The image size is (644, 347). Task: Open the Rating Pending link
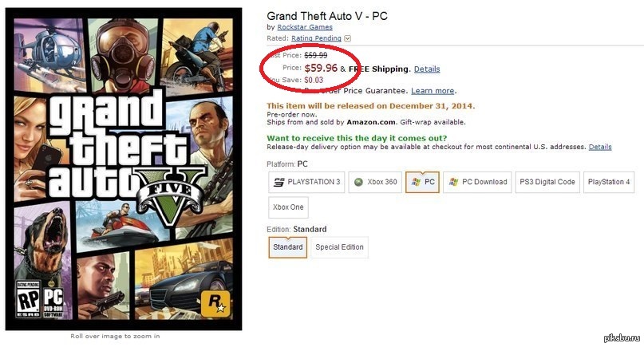click(316, 38)
